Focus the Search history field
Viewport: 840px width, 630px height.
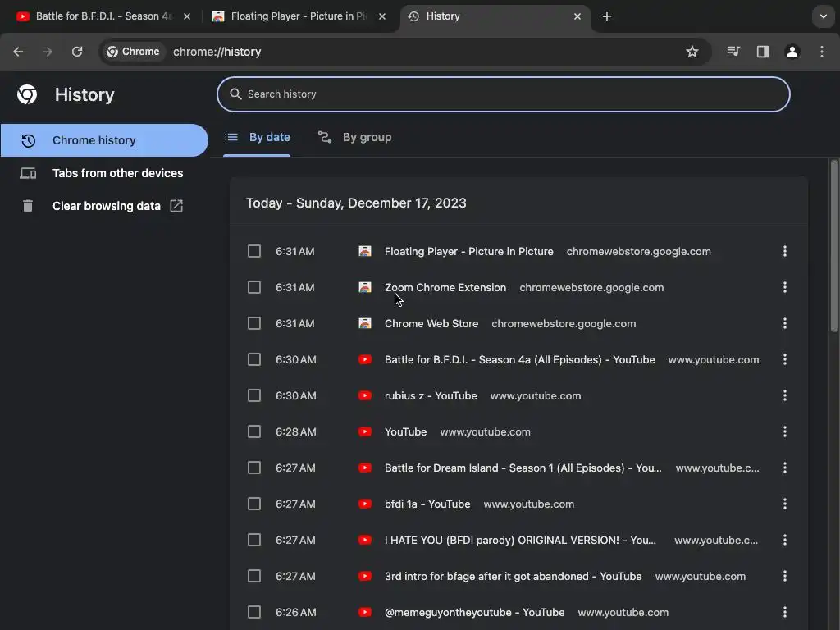[x=503, y=94]
